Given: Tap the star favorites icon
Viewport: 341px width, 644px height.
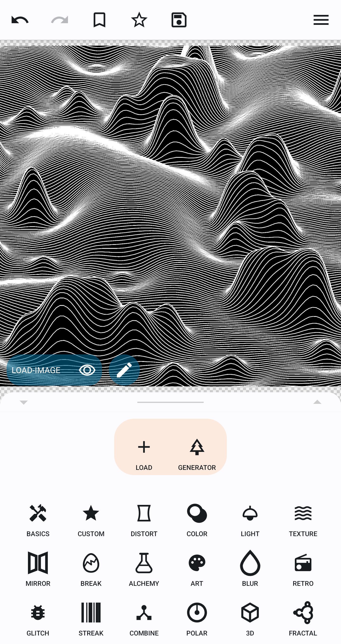Looking at the screenshot, I should point(139,20).
